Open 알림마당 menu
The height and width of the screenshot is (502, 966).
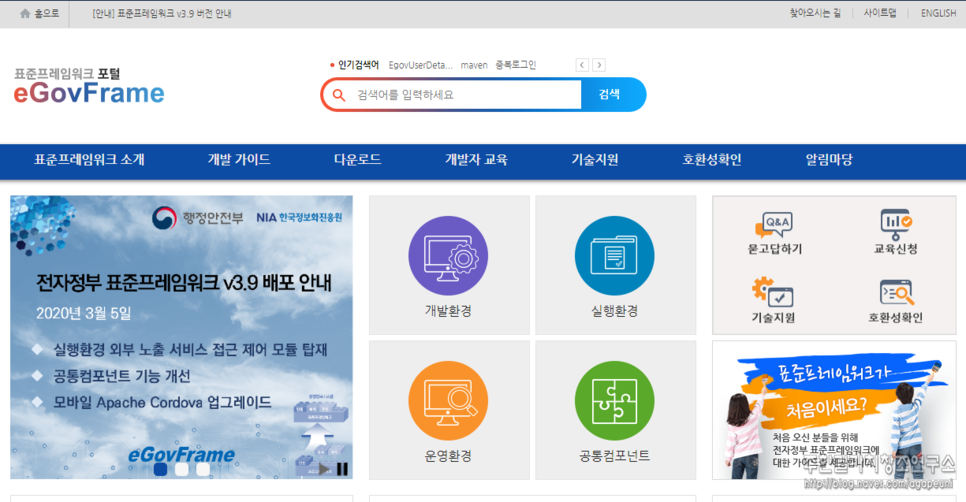pyautogui.click(x=829, y=160)
